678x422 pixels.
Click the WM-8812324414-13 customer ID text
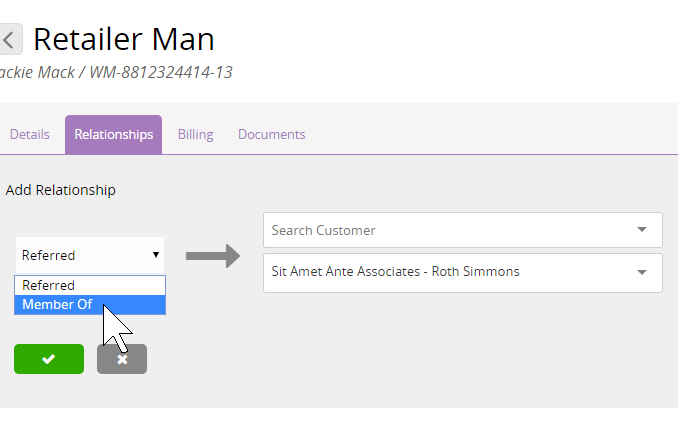click(161, 72)
